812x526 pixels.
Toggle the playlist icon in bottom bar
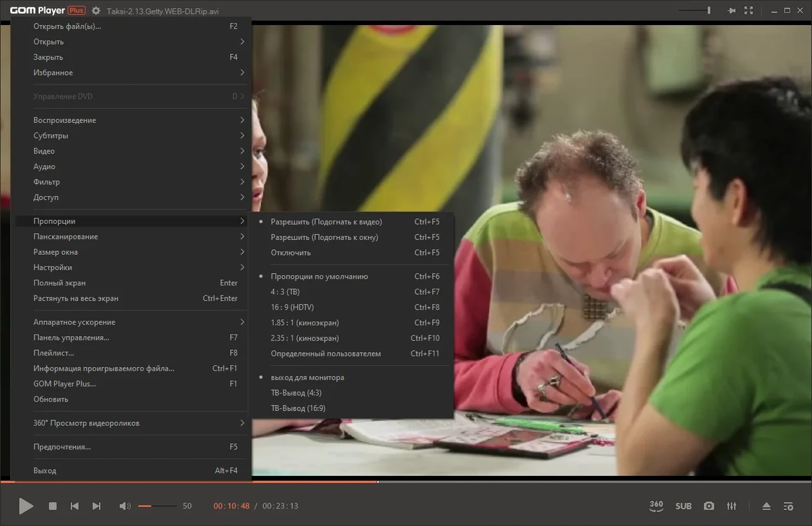point(788,506)
